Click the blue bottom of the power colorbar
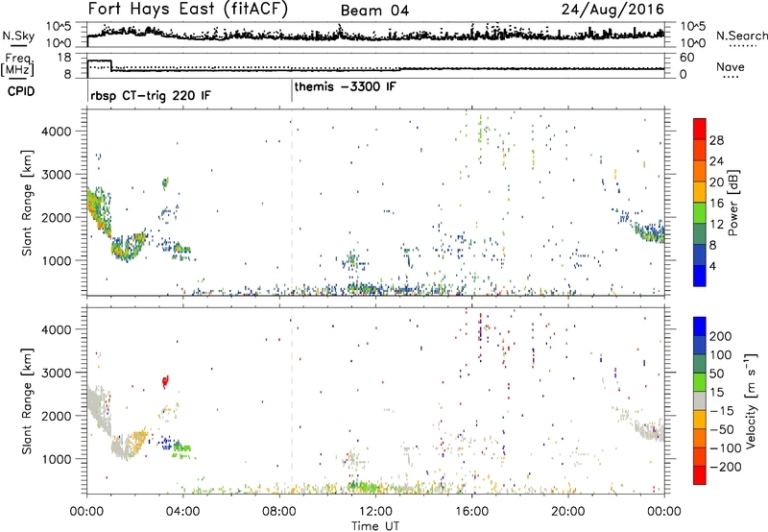 tap(700, 276)
